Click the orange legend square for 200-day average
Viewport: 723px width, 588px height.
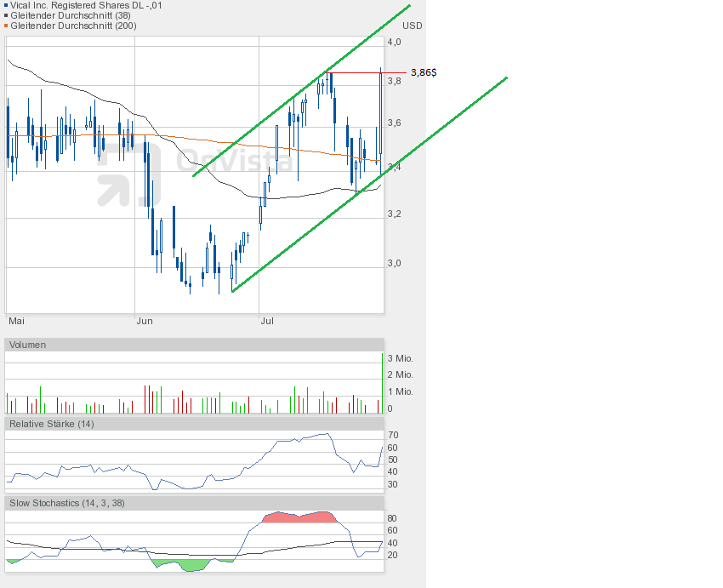[x=6, y=26]
